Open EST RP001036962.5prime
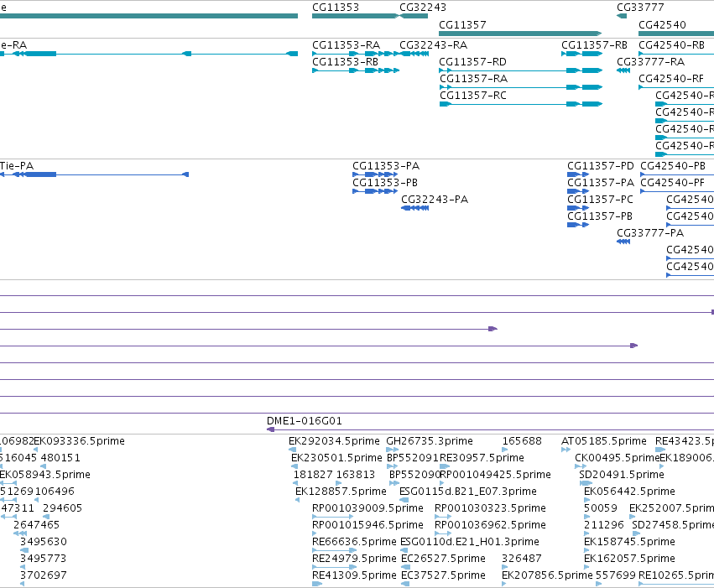Image resolution: width=714 pixels, height=588 pixels. click(490, 525)
